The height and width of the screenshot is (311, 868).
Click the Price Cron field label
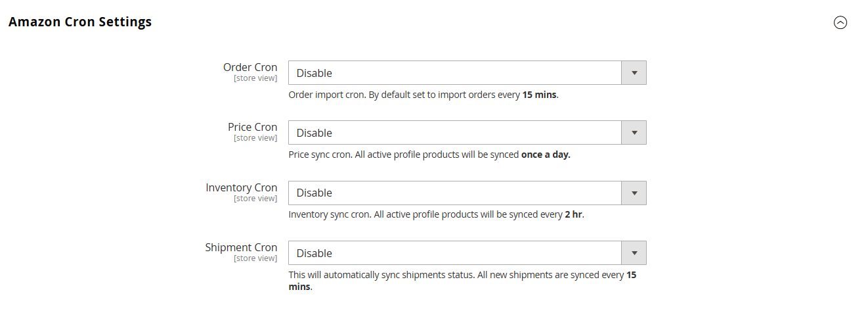coord(253,127)
